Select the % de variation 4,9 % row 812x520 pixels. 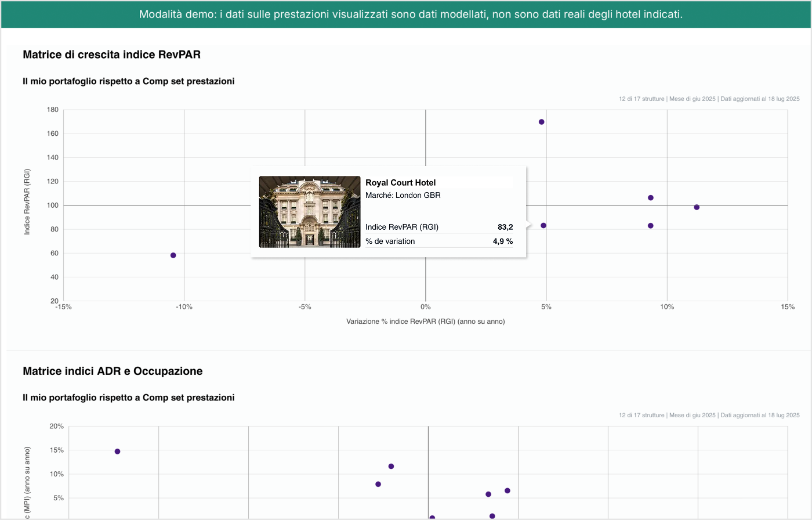(x=438, y=241)
